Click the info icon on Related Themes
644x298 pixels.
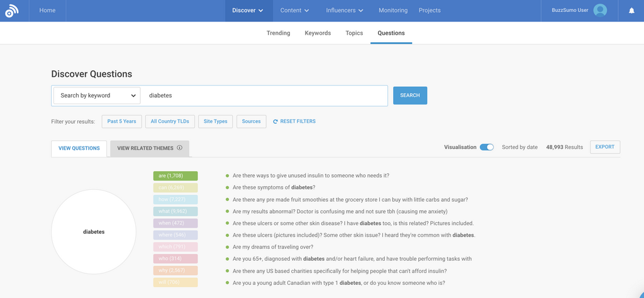[180, 148]
